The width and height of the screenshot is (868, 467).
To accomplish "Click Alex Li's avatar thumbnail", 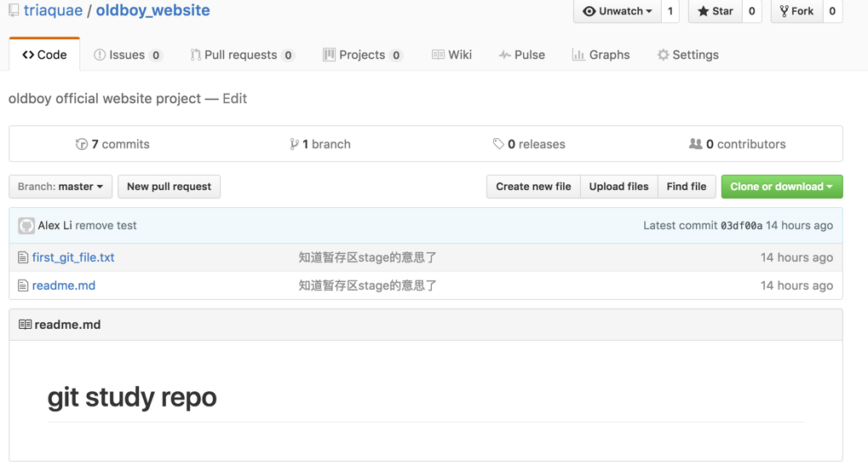I will point(26,226).
